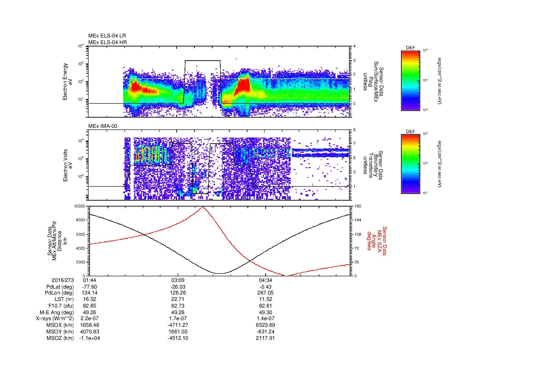Click the 'Electron Volts eV' axis label
555x392 pixels.
point(67,166)
